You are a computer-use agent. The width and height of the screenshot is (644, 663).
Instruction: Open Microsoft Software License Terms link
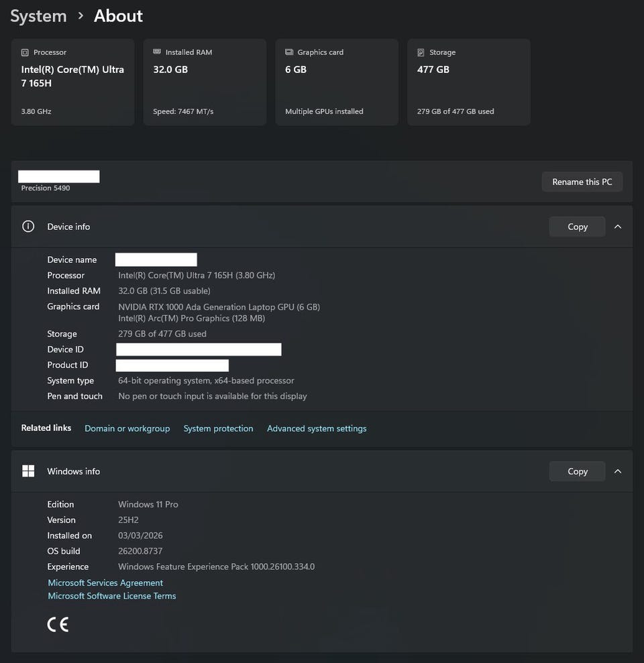(112, 596)
